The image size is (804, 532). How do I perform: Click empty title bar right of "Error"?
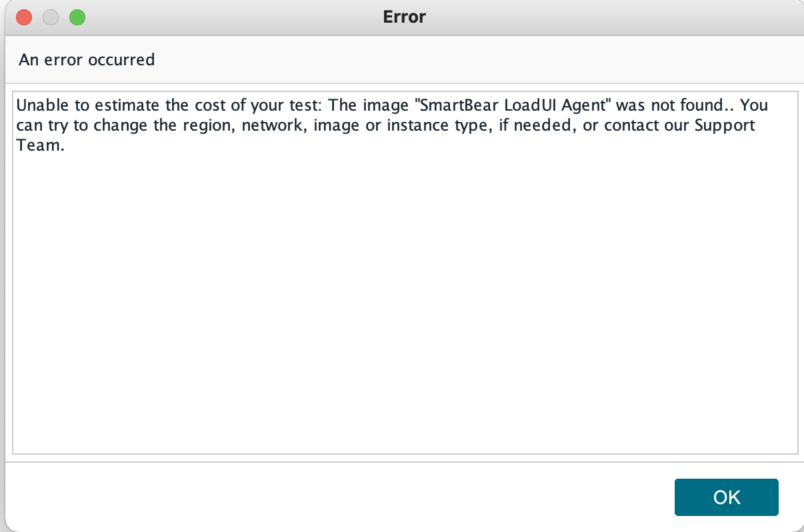click(x=600, y=17)
